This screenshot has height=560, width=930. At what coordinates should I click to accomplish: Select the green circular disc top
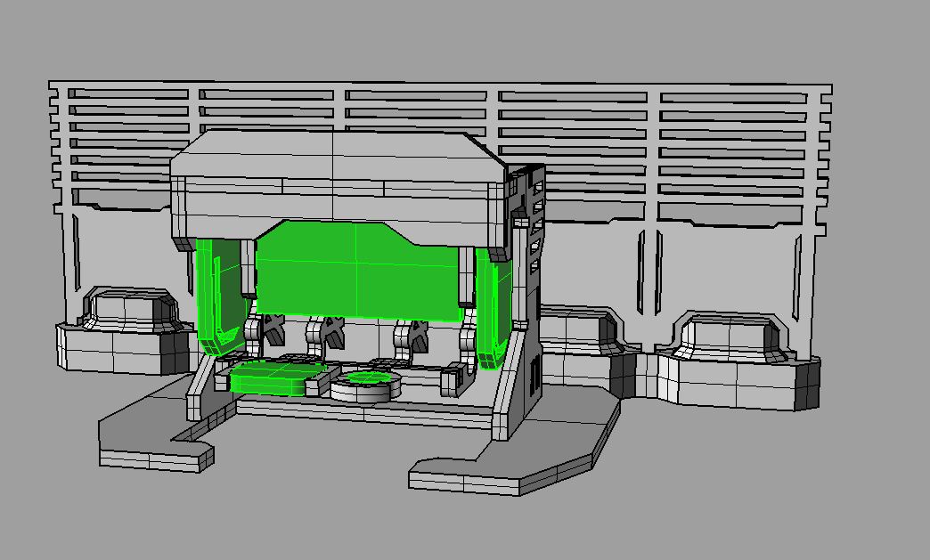368,377
